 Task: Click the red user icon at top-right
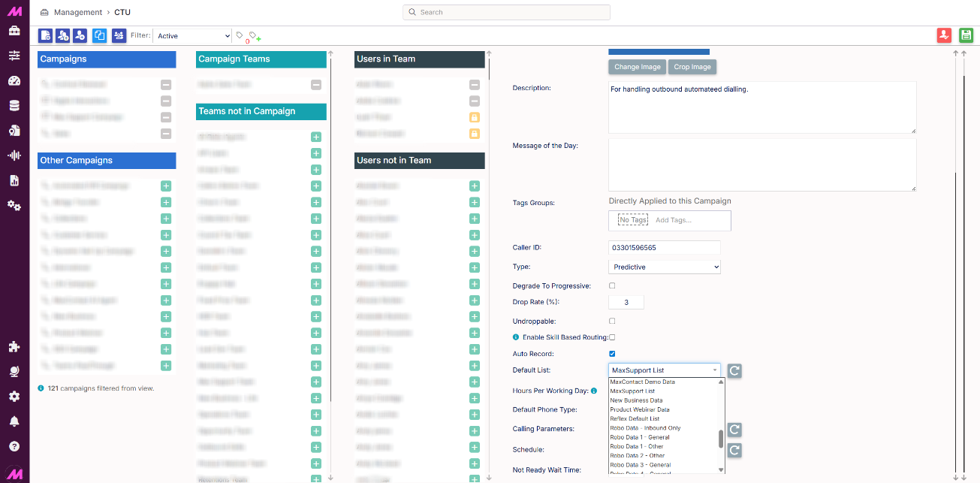click(944, 35)
